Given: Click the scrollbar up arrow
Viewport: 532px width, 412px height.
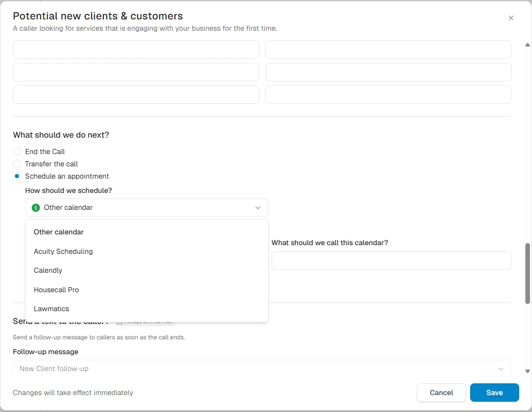Looking at the screenshot, I should coord(527,45).
